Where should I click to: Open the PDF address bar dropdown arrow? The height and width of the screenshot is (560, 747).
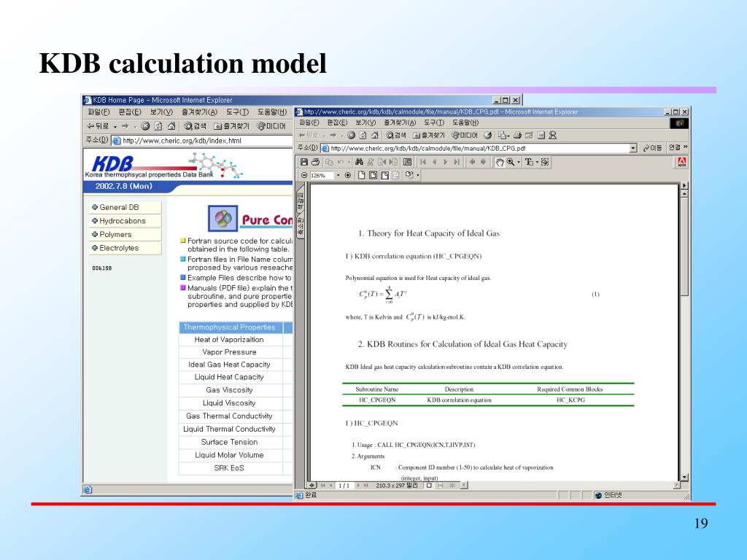pyautogui.click(x=633, y=148)
